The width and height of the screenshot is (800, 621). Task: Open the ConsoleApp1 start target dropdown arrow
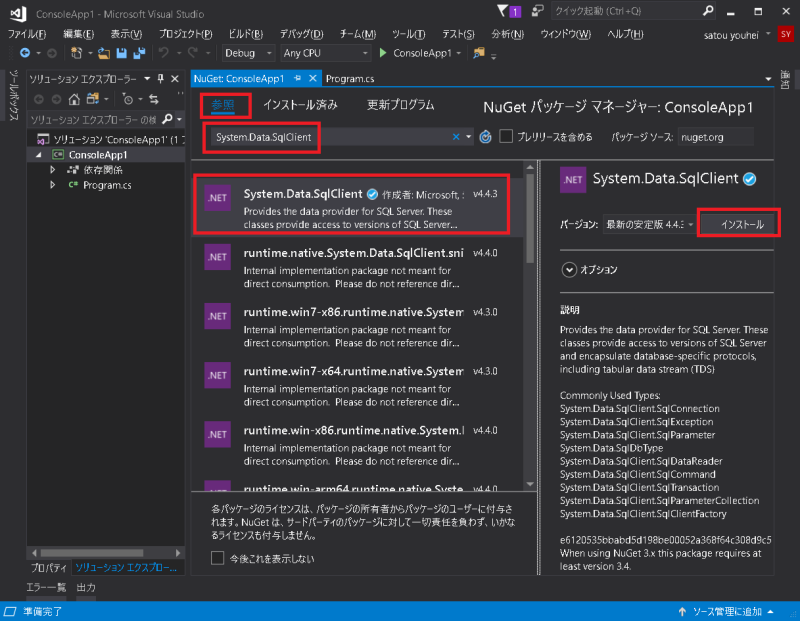[x=459, y=53]
